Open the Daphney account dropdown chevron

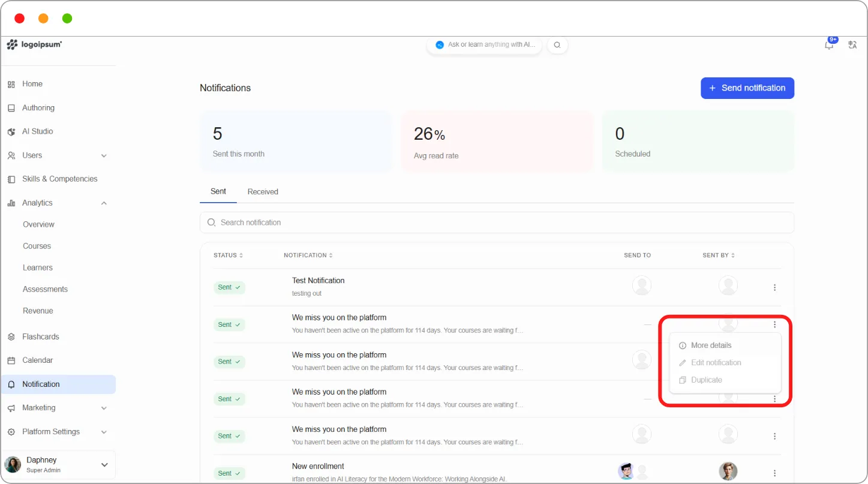(104, 465)
